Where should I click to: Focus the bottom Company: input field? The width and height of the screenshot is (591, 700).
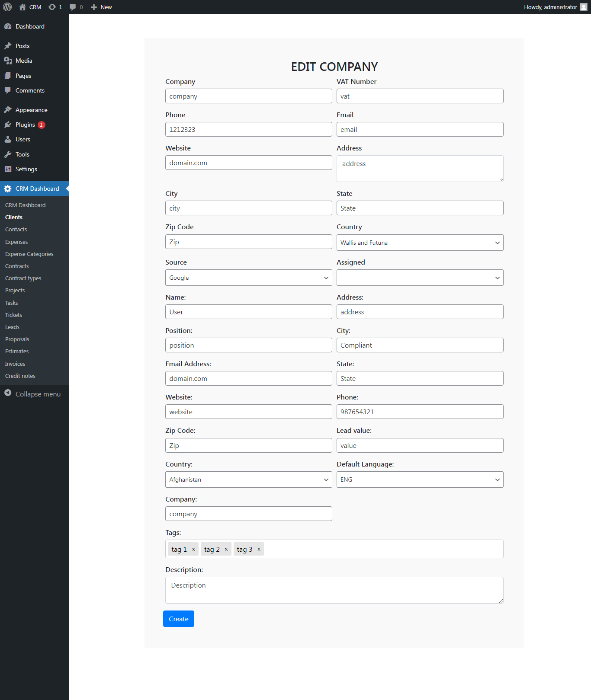point(248,514)
